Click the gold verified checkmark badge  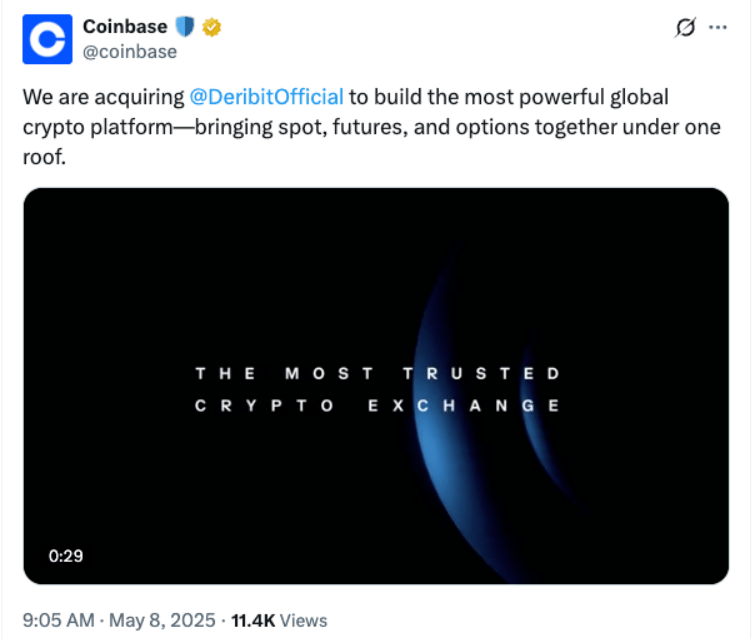pyautogui.click(x=211, y=27)
